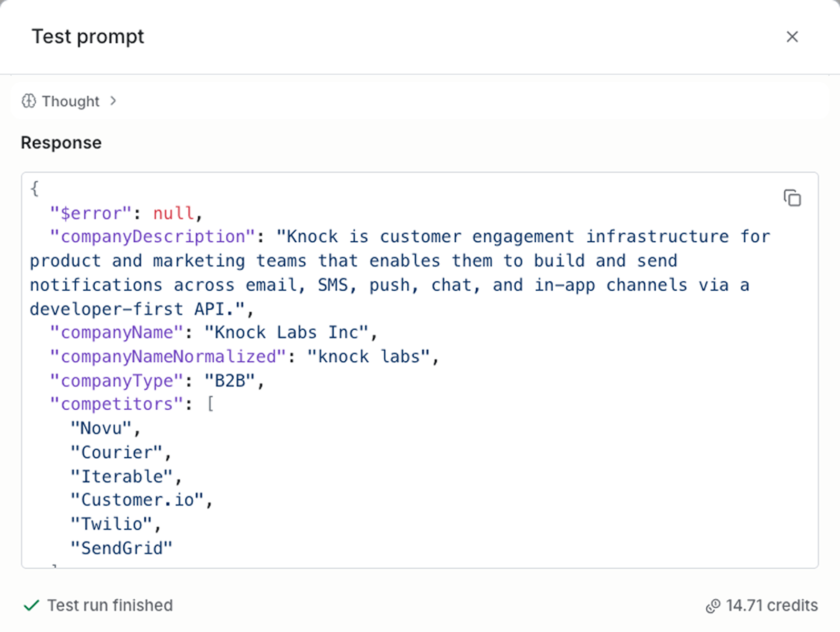This screenshot has height=632, width=840.
Task: Open the Thought label
Action: click(71, 101)
